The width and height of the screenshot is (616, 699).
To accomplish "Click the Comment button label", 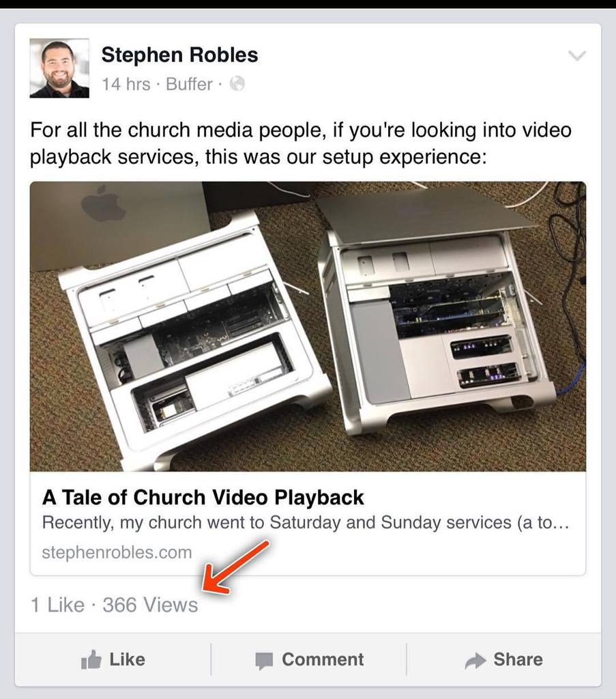I will point(323,659).
